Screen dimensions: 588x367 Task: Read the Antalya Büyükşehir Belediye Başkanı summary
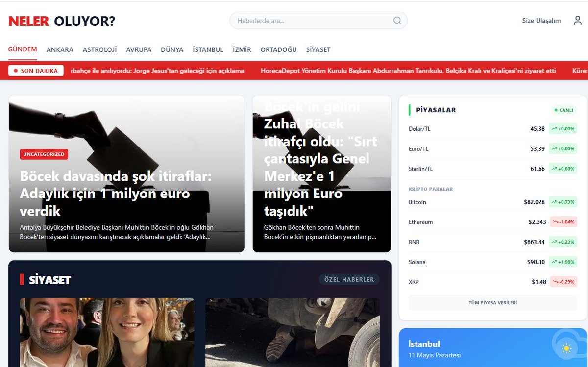click(x=117, y=232)
